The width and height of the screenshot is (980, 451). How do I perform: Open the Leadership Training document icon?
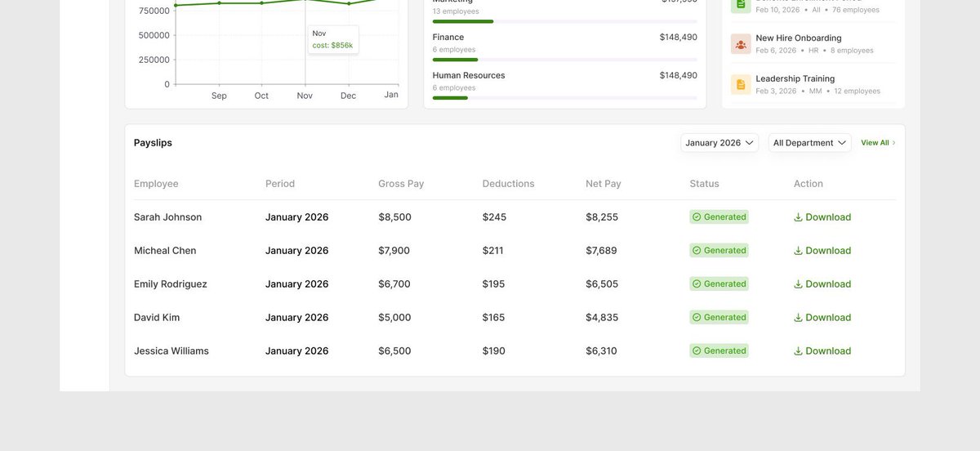[x=741, y=84]
